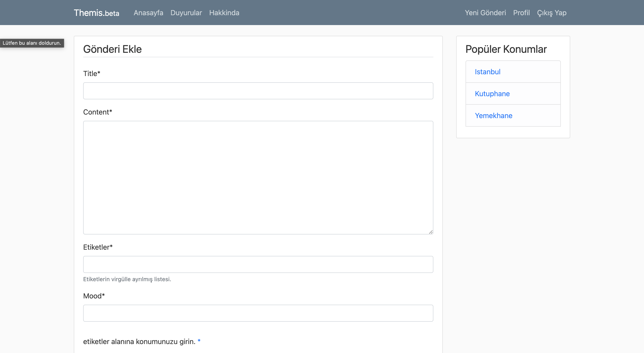
Task: Click the tag separation hint text
Action: (127, 279)
